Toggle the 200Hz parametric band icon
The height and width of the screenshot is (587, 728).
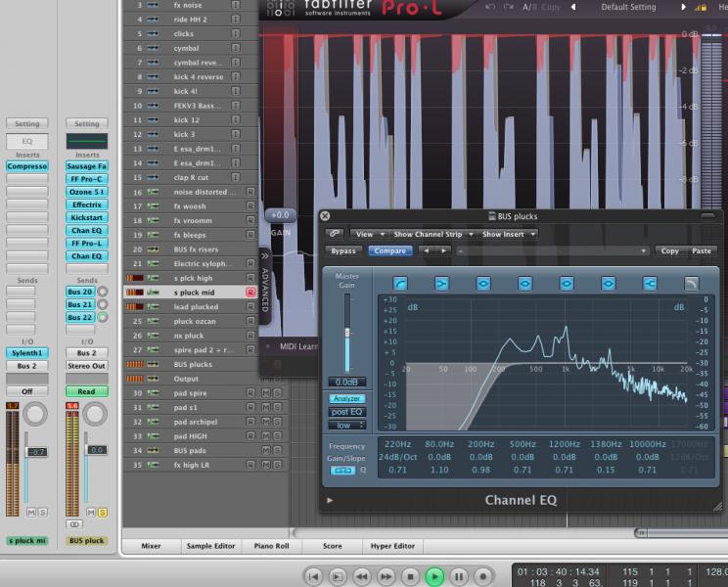[x=483, y=283]
